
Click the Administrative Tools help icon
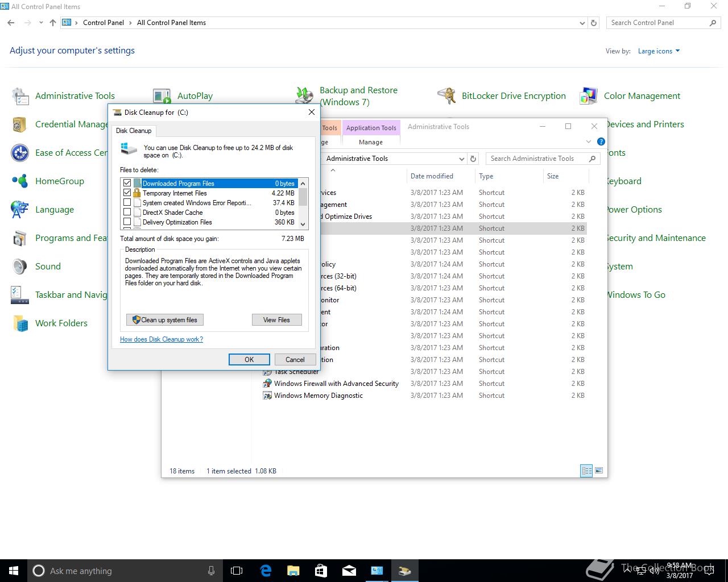(601, 142)
